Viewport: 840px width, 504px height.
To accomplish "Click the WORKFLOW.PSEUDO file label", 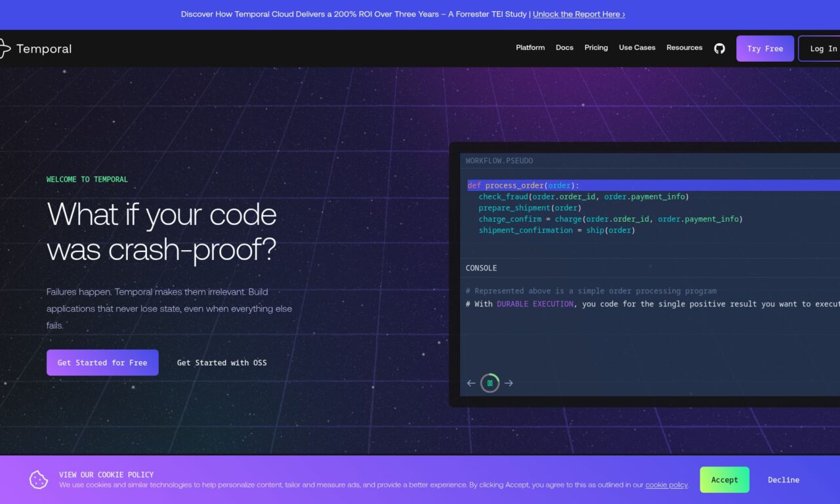I will (x=499, y=161).
